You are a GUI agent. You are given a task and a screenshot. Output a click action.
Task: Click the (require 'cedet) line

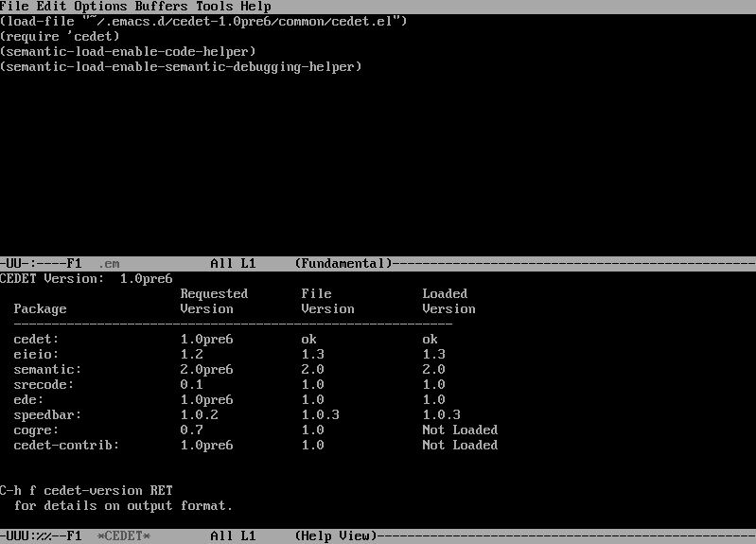[x=60, y=37]
